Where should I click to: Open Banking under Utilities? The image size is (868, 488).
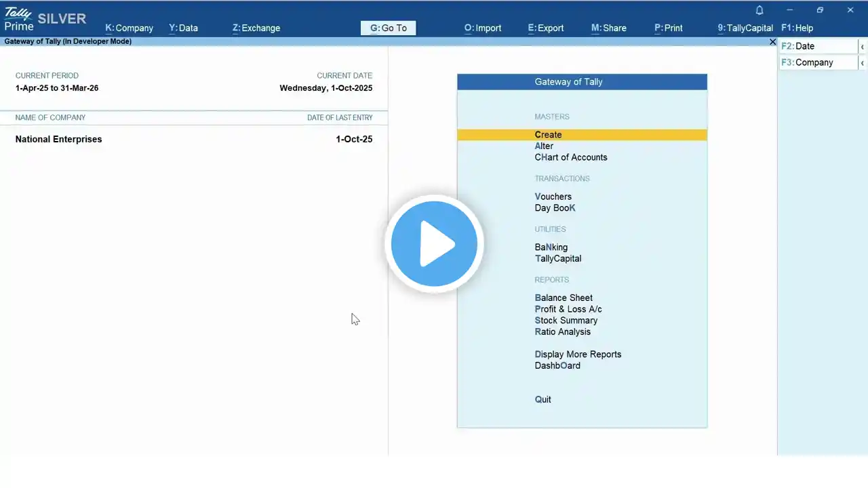551,247
